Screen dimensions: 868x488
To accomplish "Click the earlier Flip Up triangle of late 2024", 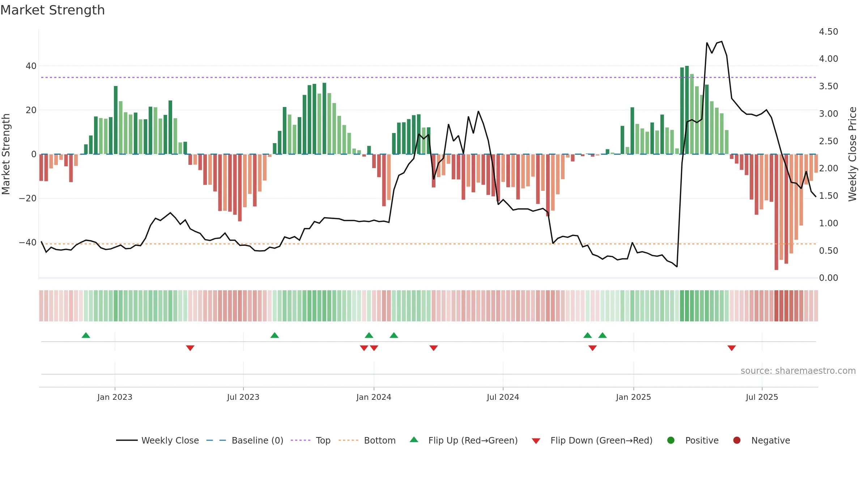I will coord(587,335).
